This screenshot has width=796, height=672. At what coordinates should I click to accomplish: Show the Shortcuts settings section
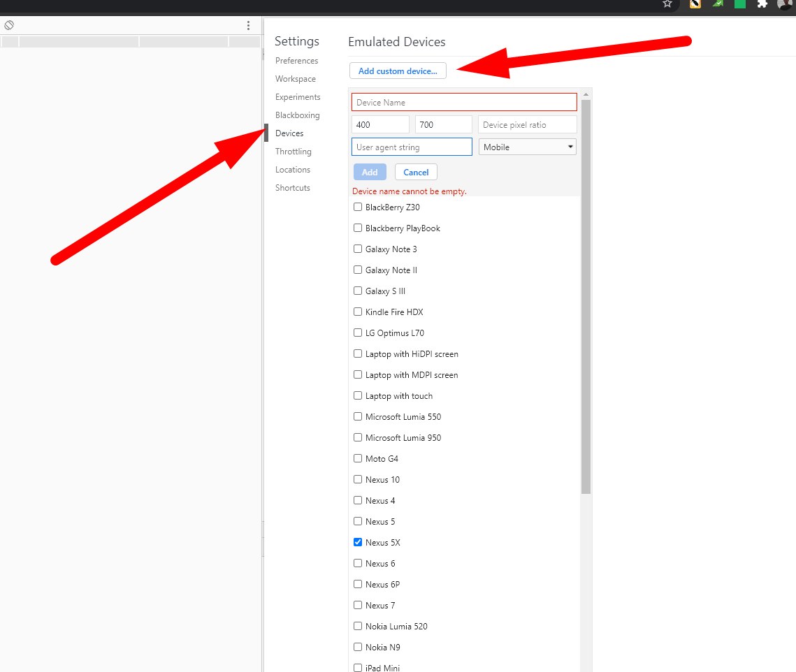point(292,188)
